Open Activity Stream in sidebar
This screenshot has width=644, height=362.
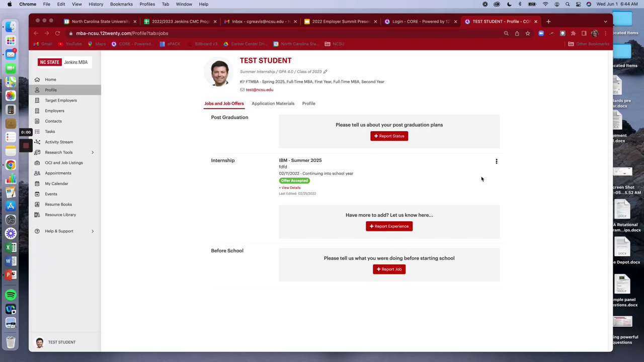pyautogui.click(x=59, y=142)
